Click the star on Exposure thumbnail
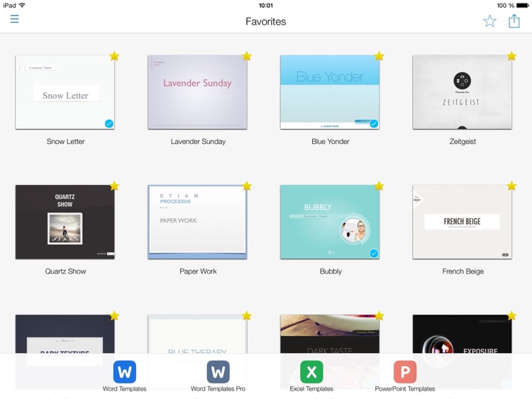Viewport: 532px width, 399px height. coord(511,315)
